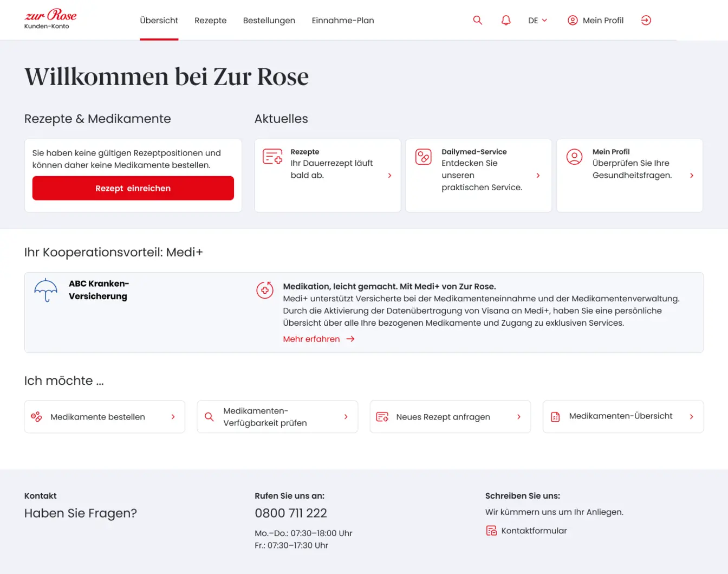Click chevron on Mein Profil card
The image size is (728, 574).
click(x=692, y=175)
